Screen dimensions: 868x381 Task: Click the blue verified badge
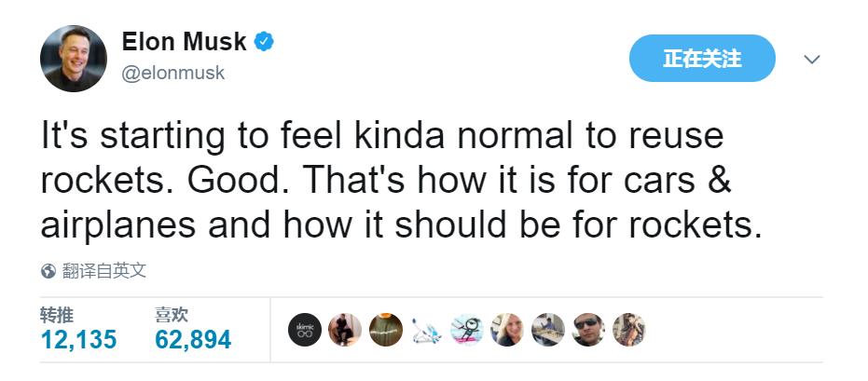(x=264, y=42)
